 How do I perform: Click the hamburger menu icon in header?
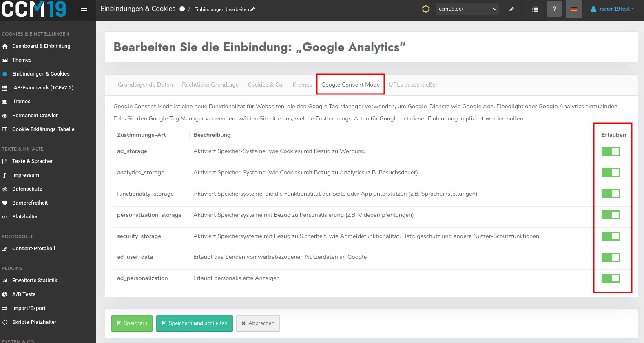[x=84, y=9]
